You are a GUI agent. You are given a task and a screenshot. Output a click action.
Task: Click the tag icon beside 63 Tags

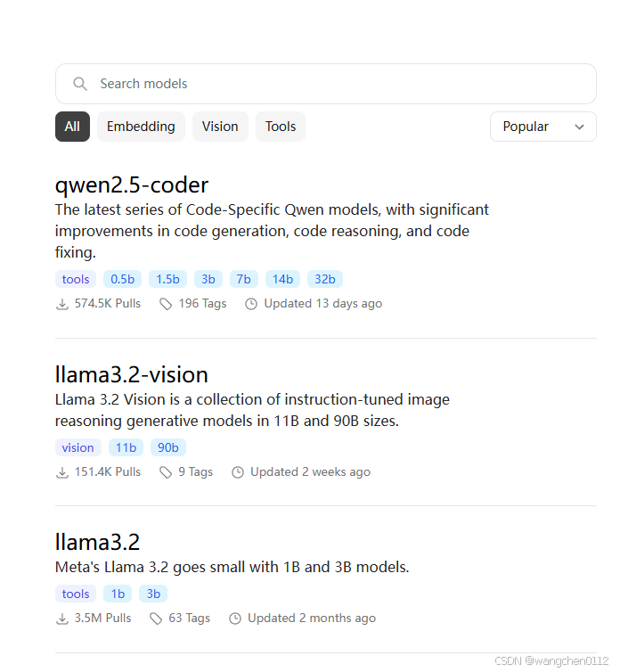click(x=156, y=619)
